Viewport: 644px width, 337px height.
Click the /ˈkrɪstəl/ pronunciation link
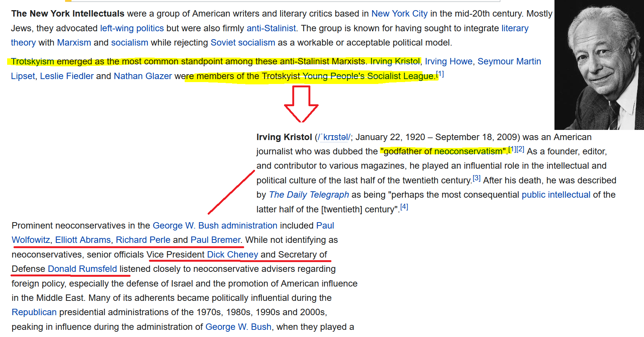334,137
